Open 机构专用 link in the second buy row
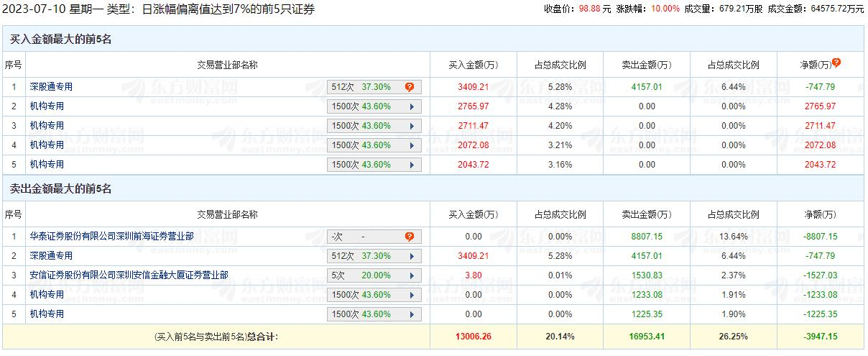Viewport: 868px width, 356px height. (47, 106)
